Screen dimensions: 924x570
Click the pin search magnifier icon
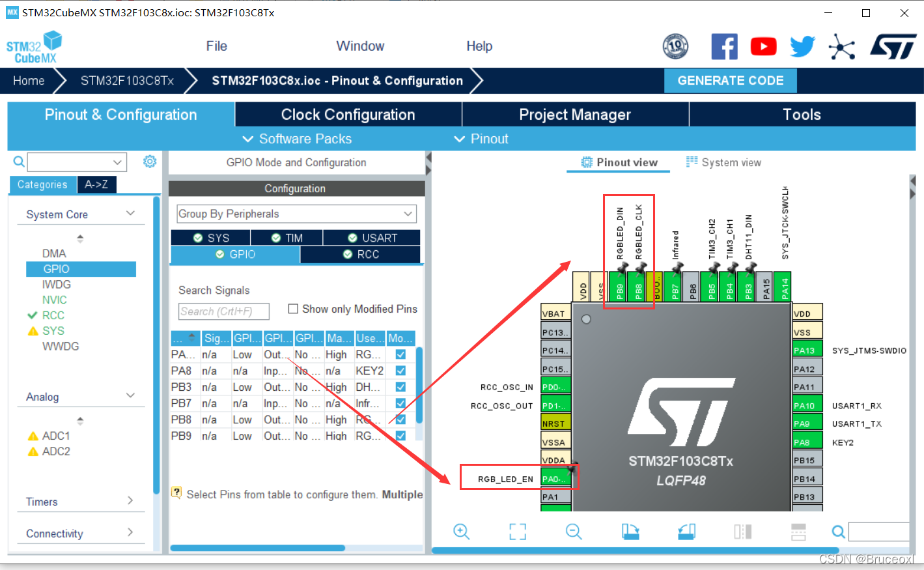[839, 532]
